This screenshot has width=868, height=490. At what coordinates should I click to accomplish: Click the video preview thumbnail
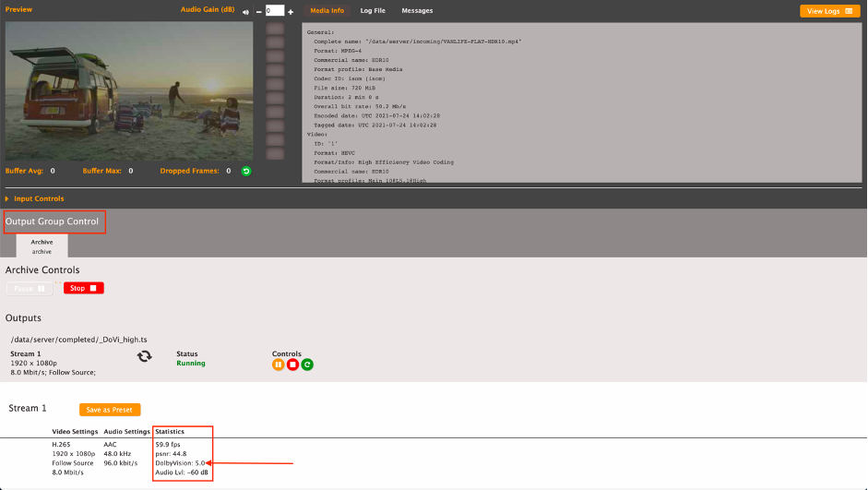click(129, 91)
